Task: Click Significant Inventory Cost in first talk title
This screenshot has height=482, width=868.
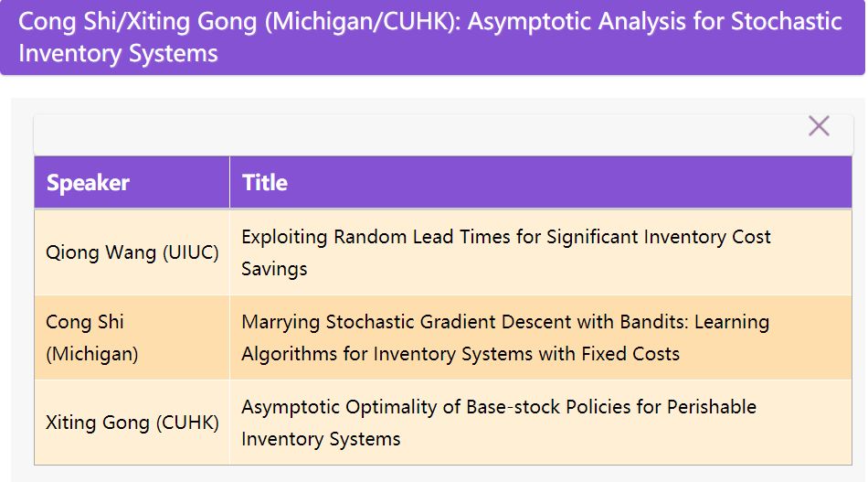Action: [x=658, y=237]
